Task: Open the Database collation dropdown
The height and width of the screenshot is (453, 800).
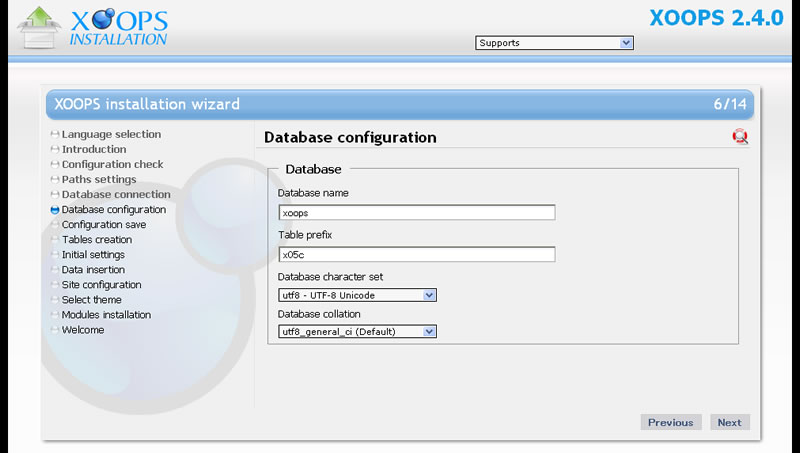Action: (357, 332)
